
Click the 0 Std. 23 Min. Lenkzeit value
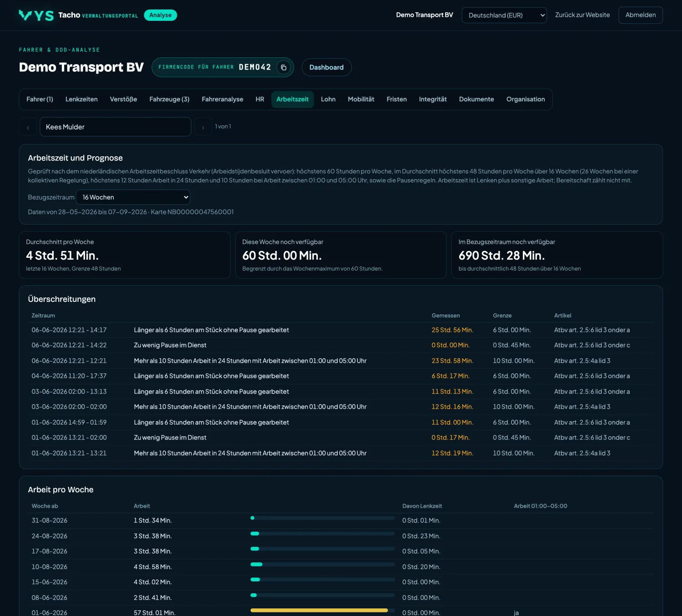pos(421,536)
